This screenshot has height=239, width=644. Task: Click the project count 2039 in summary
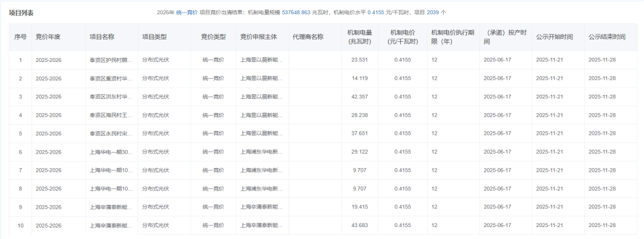click(x=432, y=13)
